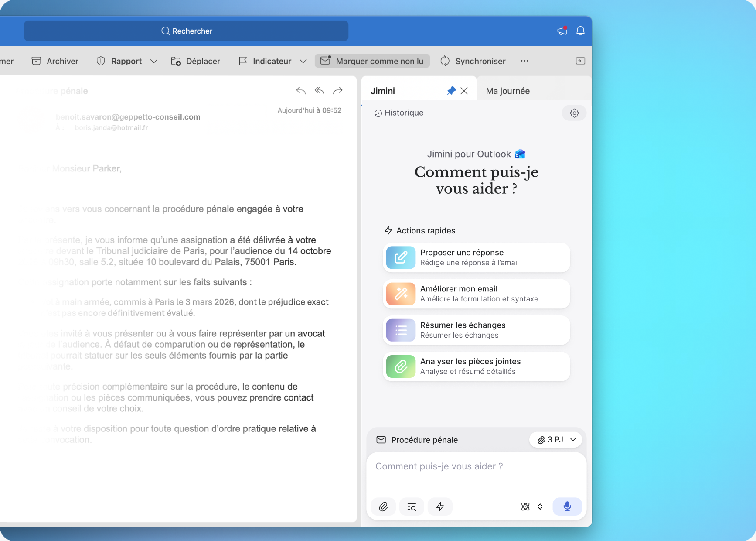The height and width of the screenshot is (541, 756).
Task: Click the Indicateur flag button
Action: click(x=265, y=61)
